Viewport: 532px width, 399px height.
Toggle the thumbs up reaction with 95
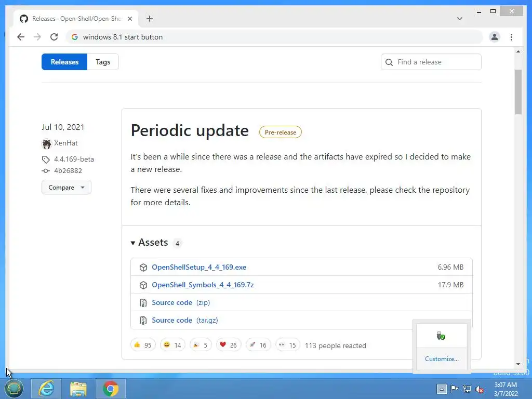point(143,345)
